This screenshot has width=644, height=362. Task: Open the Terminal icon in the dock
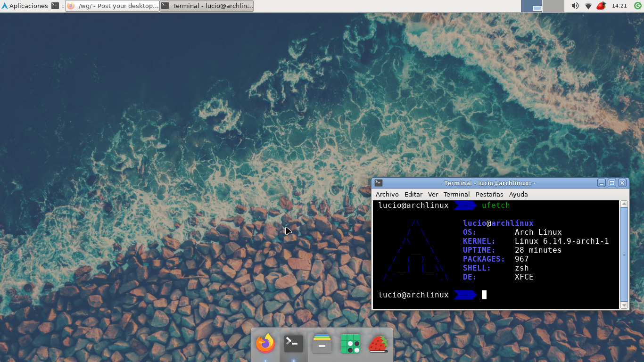click(294, 344)
